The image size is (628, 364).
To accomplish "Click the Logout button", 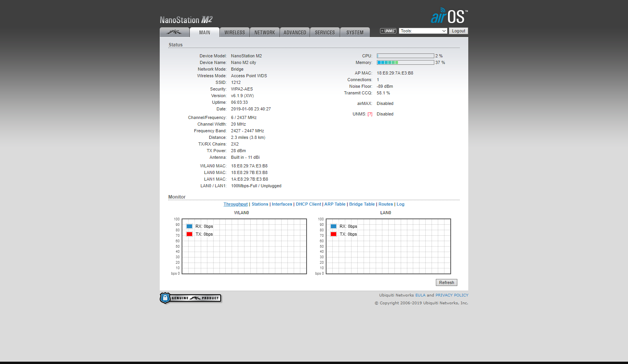I will coord(459,31).
